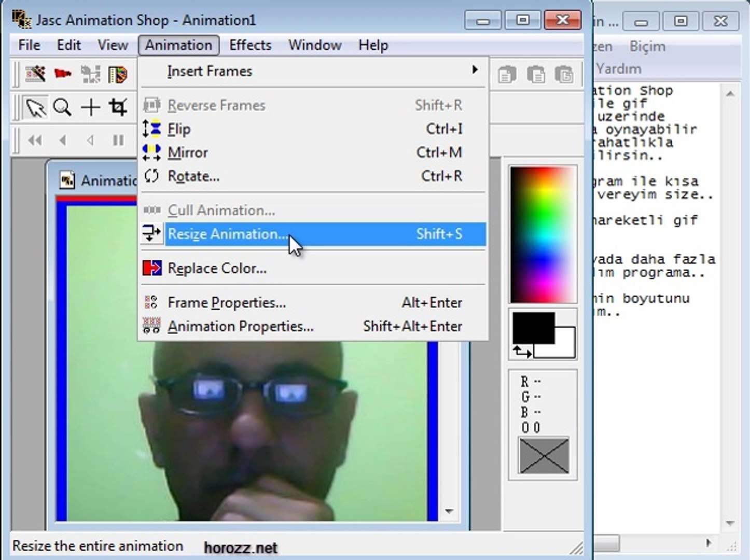Choose Mirror from the Animation menu

[x=313, y=152]
